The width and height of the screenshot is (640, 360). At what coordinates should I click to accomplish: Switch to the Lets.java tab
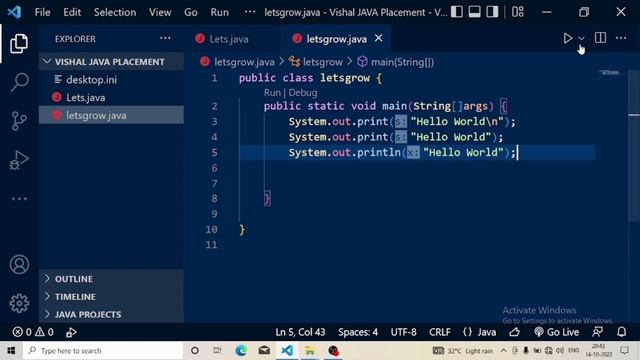tap(228, 39)
